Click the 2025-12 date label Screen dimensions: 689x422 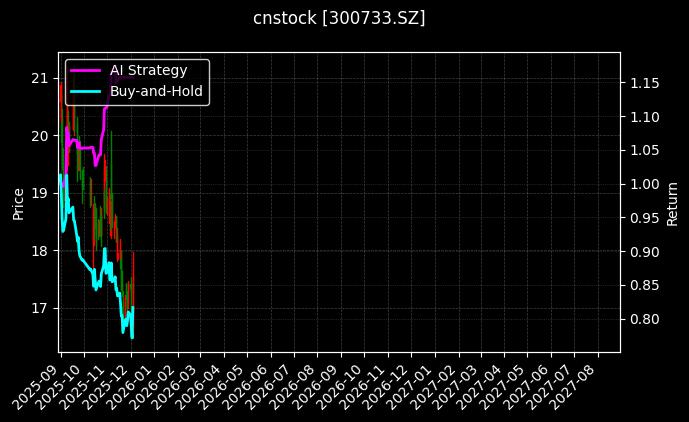(105, 388)
